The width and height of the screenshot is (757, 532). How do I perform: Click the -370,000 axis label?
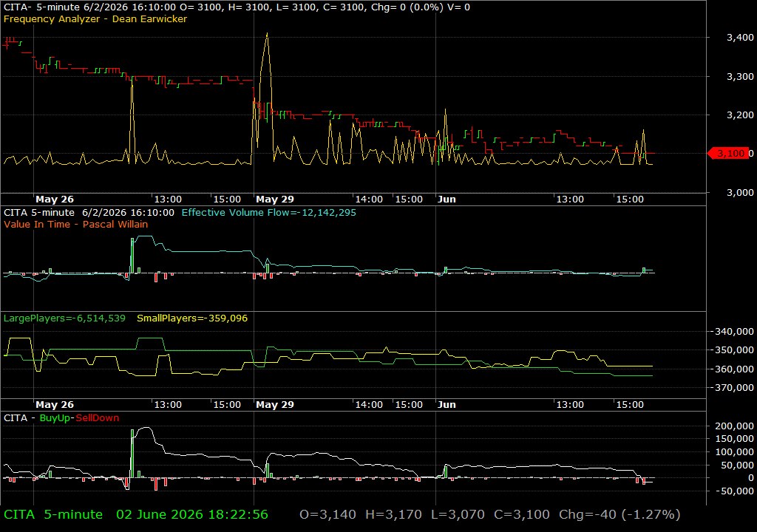(734, 387)
